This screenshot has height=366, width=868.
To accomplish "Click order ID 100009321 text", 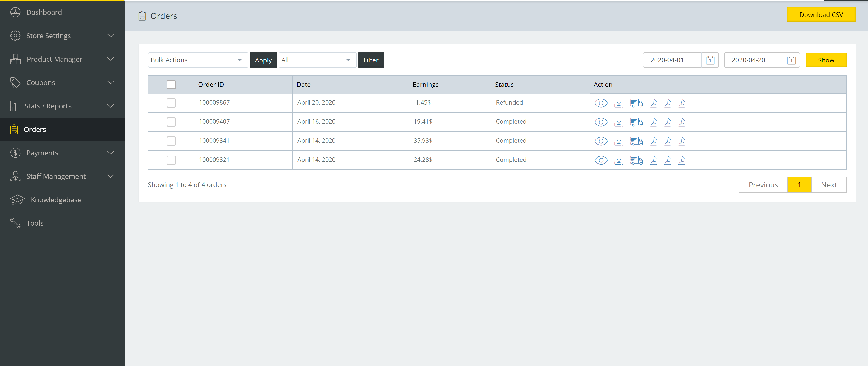I will tap(214, 160).
